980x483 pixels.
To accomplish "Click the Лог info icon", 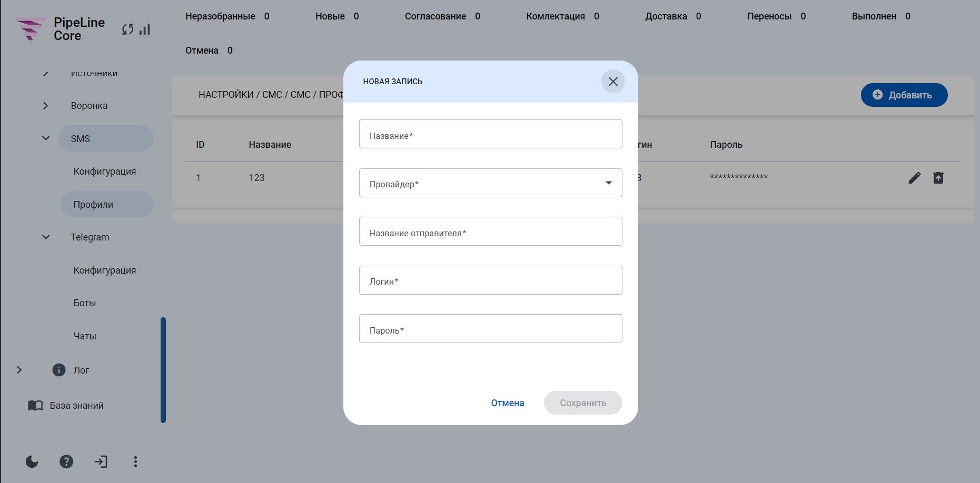I will 59,370.
